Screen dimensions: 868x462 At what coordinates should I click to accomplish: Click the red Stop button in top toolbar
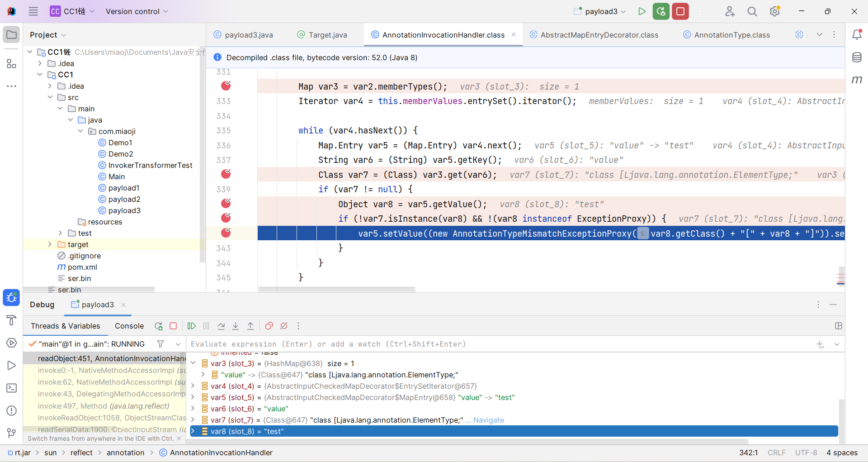pyautogui.click(x=680, y=11)
